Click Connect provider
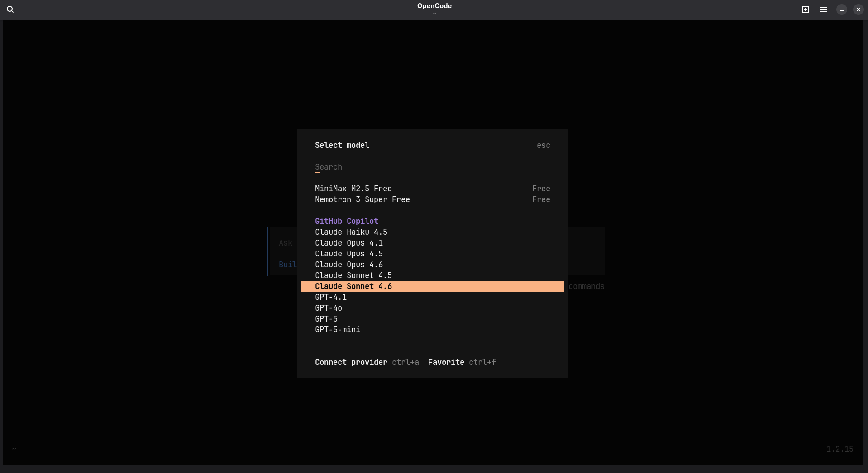 click(x=351, y=362)
